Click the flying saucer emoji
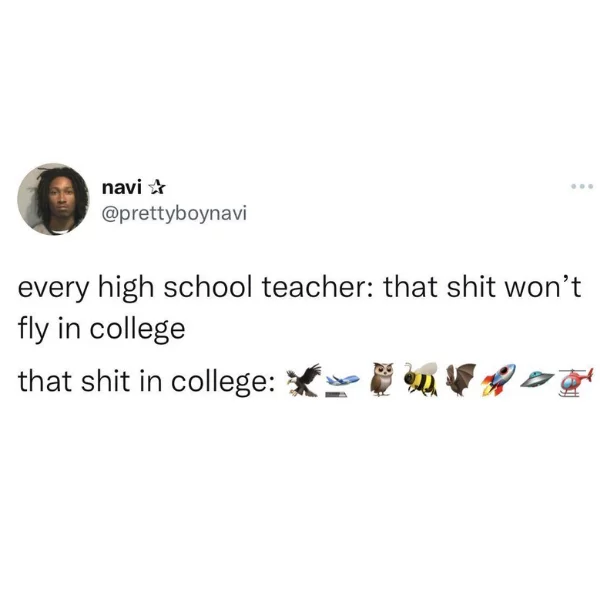Viewport: 600px width, 600px height. (x=537, y=379)
